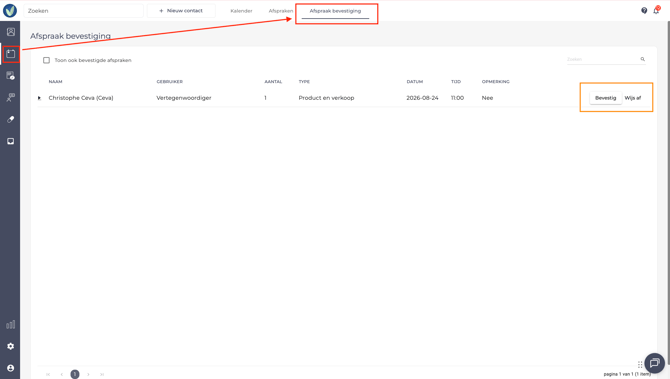Sort by the TIJD column header
670x379 pixels.
tap(456, 82)
